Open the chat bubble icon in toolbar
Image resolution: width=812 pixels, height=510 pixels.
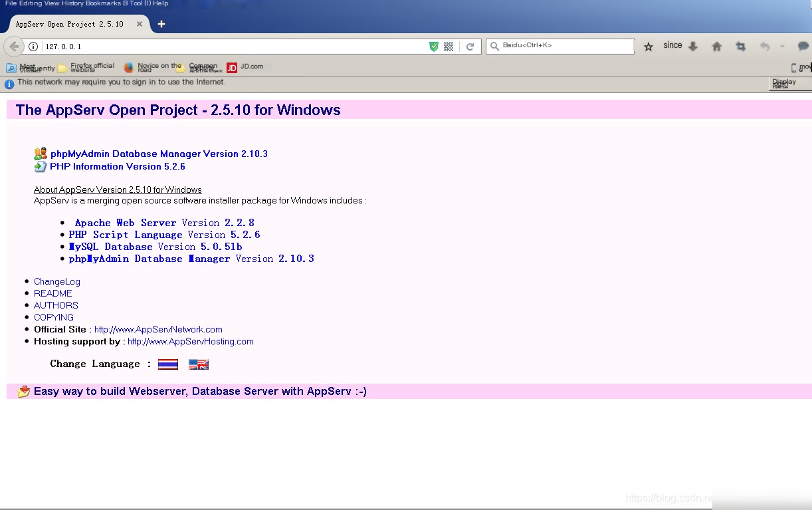(803, 47)
